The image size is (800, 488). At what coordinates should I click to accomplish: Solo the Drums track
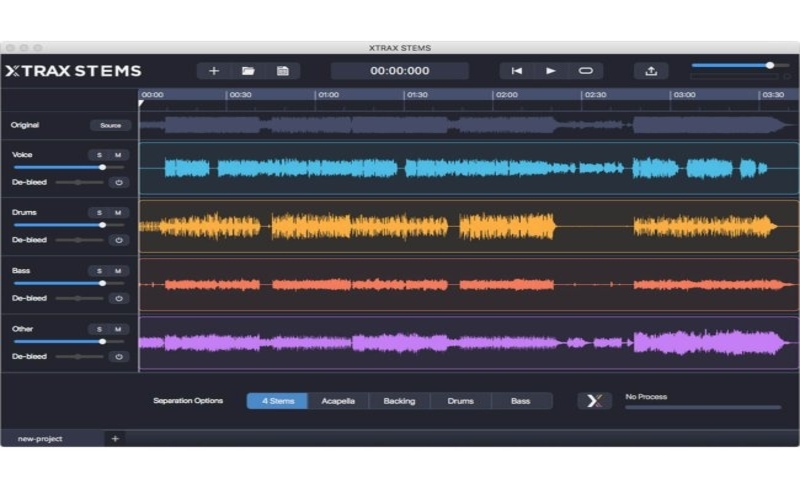[99, 212]
